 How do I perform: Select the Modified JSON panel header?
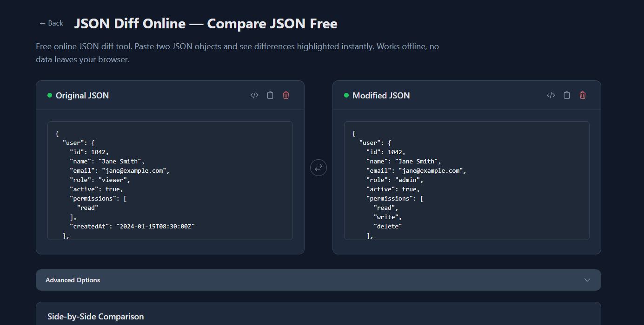point(381,95)
